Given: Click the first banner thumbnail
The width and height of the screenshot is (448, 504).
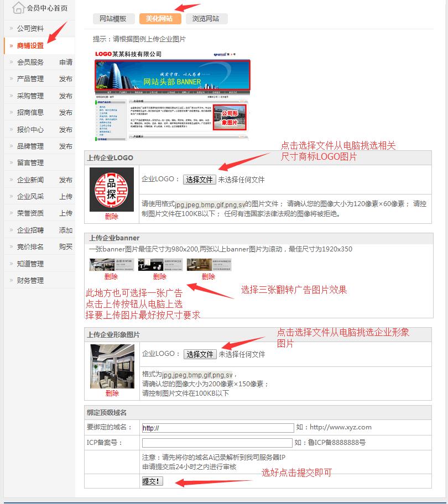Looking at the screenshot, I should click(x=111, y=265).
